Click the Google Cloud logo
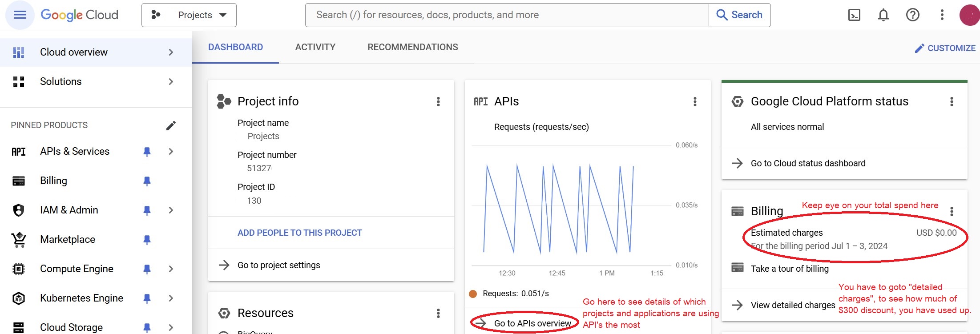Screen dimensions: 980x334 pyautogui.click(x=80, y=15)
